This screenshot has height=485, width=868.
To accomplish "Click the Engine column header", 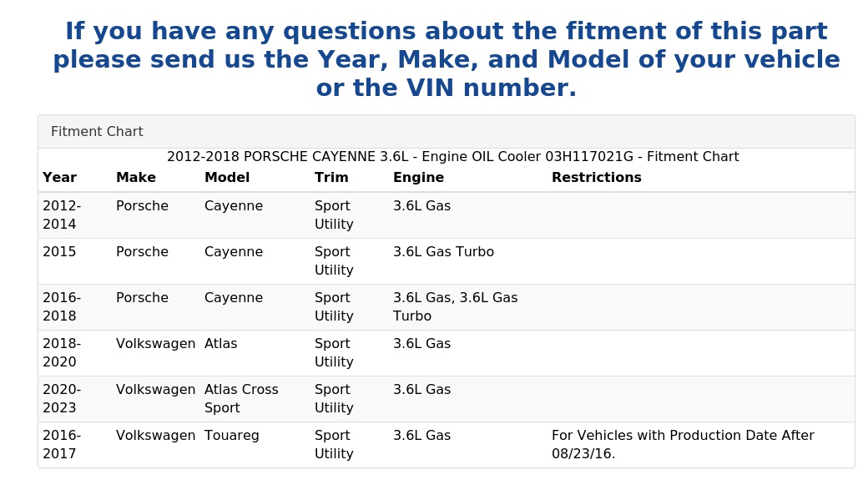I will point(418,178).
